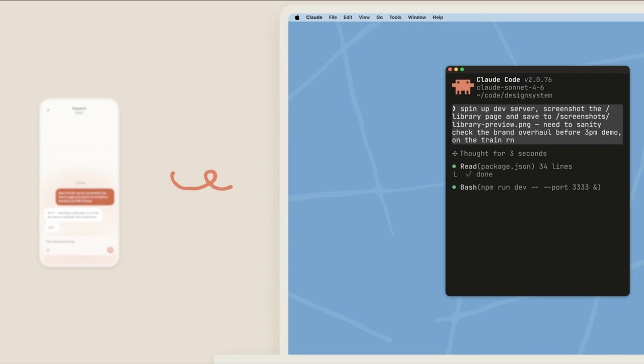
Task: Click the checkmark next to done
Action: [468, 174]
